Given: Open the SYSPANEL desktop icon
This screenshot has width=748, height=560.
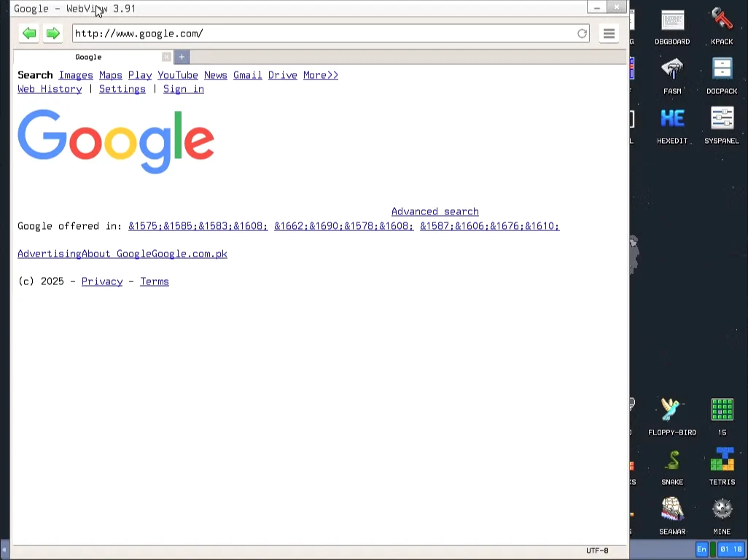Looking at the screenshot, I should 722,126.
